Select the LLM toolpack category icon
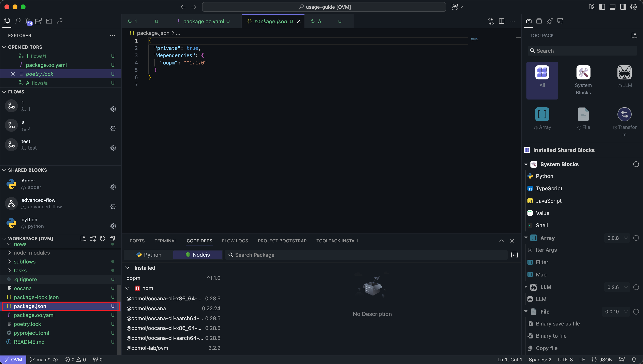643x364 pixels. [x=624, y=72]
